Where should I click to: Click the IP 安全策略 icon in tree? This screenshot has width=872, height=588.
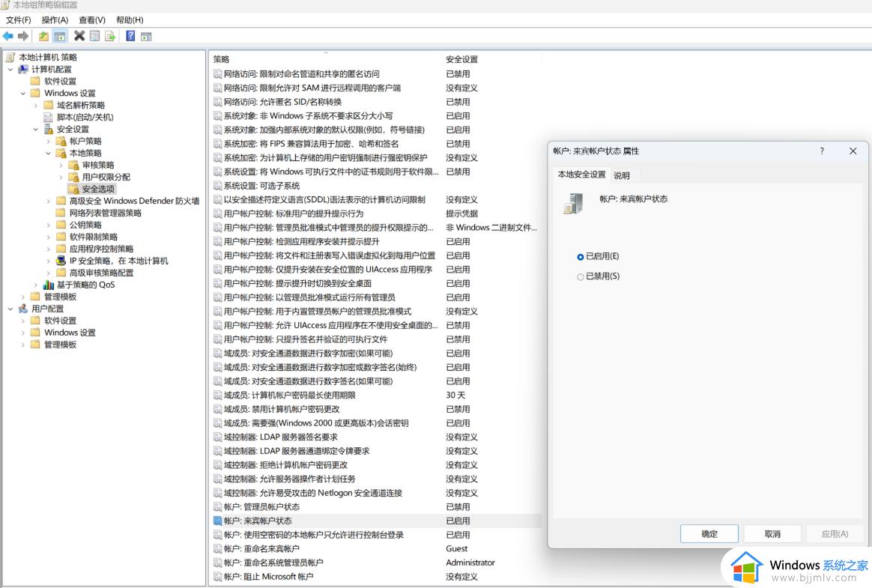(x=61, y=261)
